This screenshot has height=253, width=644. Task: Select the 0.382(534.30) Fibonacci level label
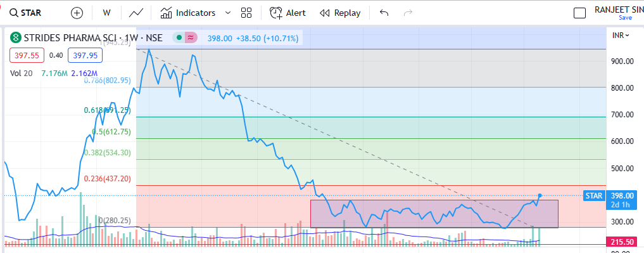[x=107, y=153]
